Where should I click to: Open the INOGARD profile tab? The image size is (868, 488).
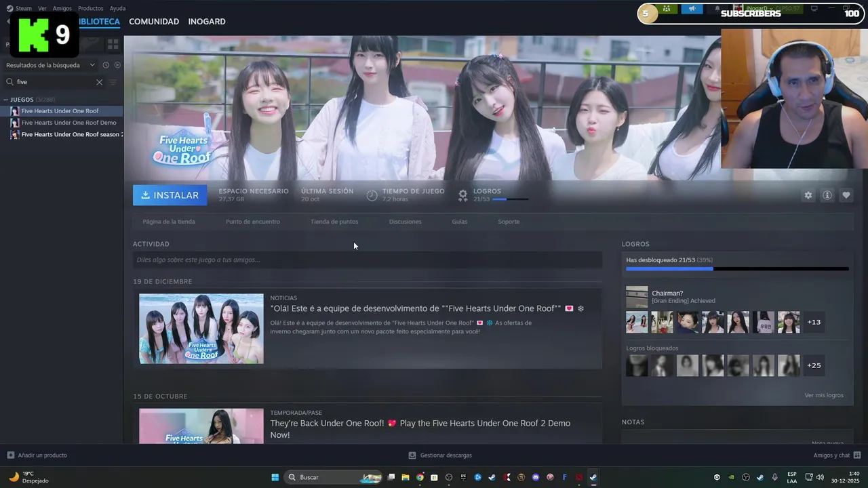[x=207, y=22]
